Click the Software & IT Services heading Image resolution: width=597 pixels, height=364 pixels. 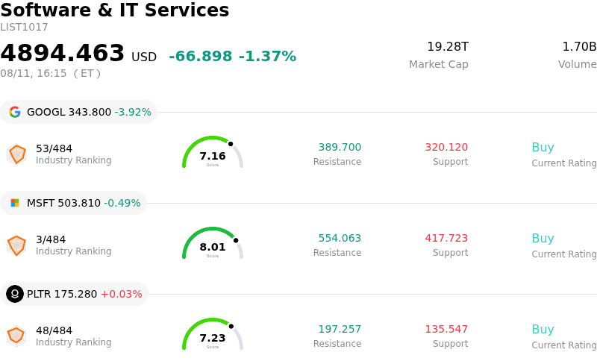(115, 10)
